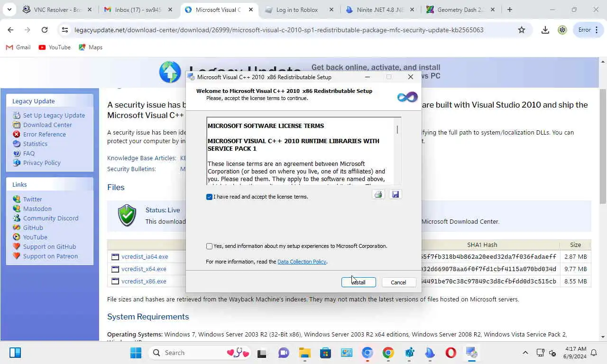Viewport: 607px width, 364px height.
Task: Open Google Chrome from the taskbar
Action: click(388, 353)
